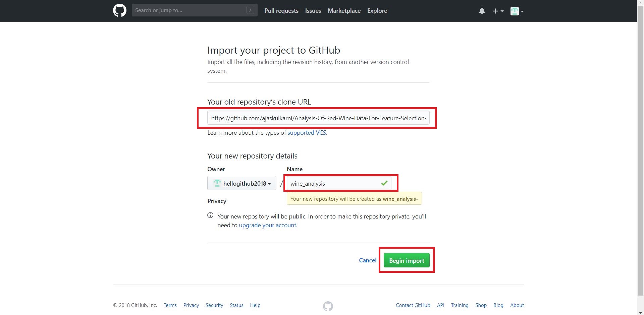Viewport: 644px width, 315px height.
Task: Open Marketplace from the top navigation
Action: tap(344, 11)
